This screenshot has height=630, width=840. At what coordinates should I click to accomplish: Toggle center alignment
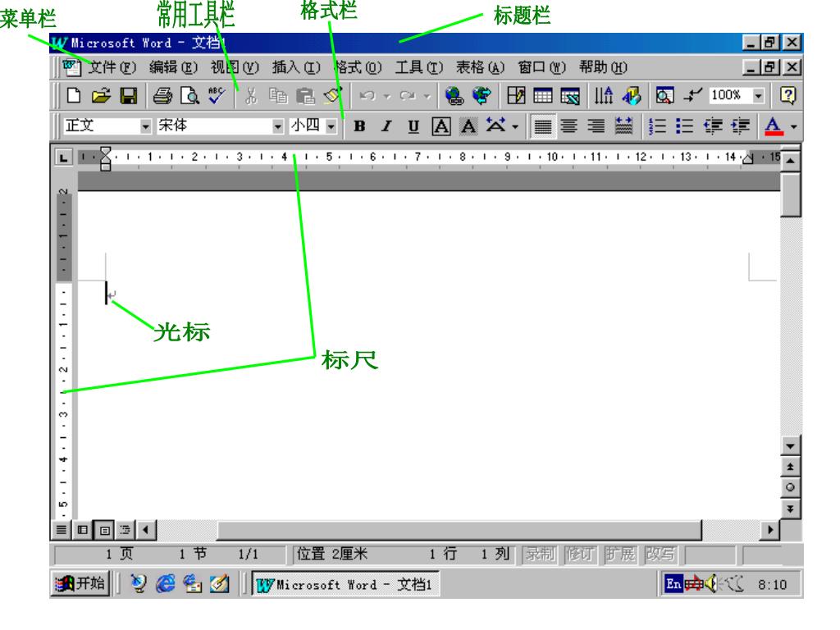coord(569,126)
